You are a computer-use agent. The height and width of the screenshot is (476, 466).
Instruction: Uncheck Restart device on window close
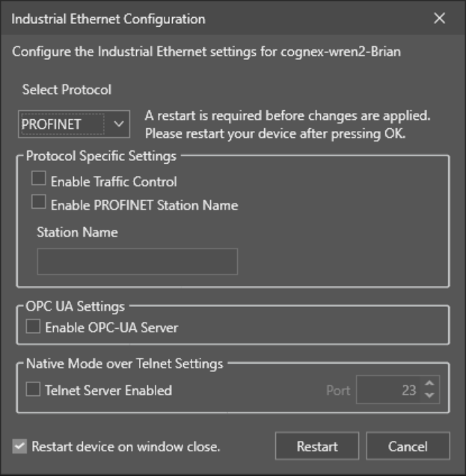20,446
